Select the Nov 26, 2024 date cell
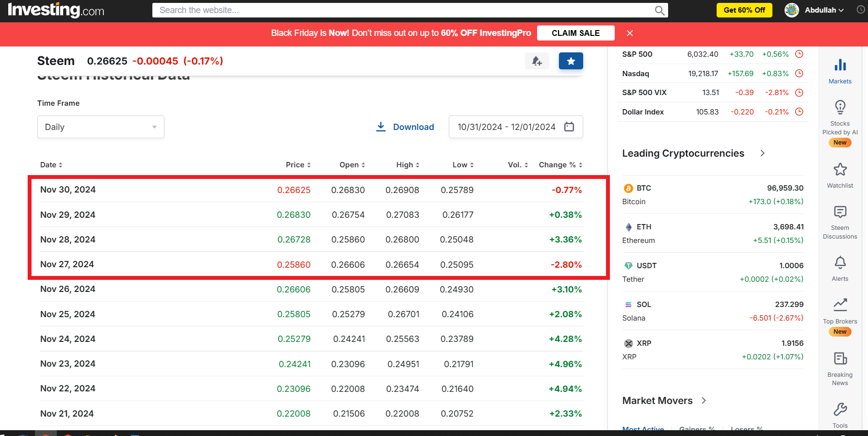Viewport: 868px width, 436px height. pos(68,289)
